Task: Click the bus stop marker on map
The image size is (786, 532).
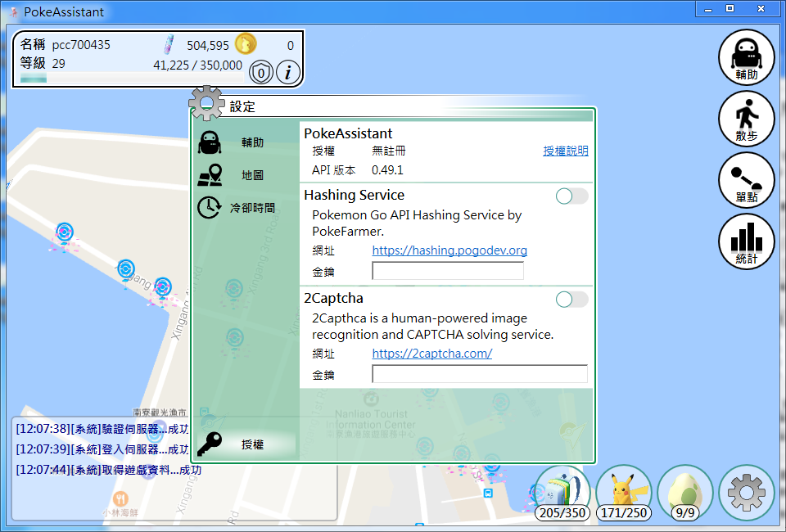Action: tap(488, 494)
